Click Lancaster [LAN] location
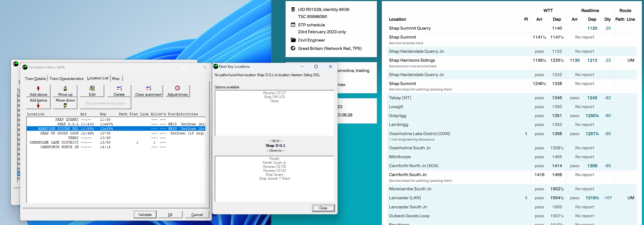644x225 pixels. point(405,198)
